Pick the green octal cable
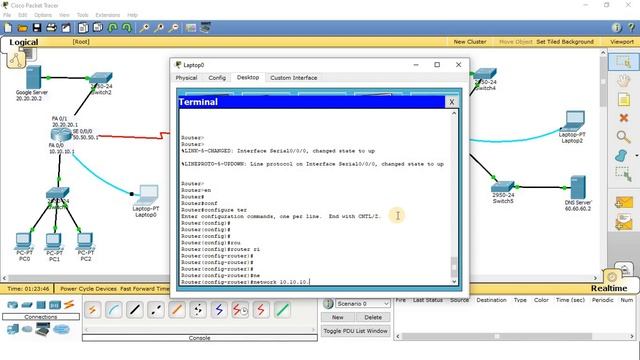The width and height of the screenshot is (640, 360). point(282,310)
